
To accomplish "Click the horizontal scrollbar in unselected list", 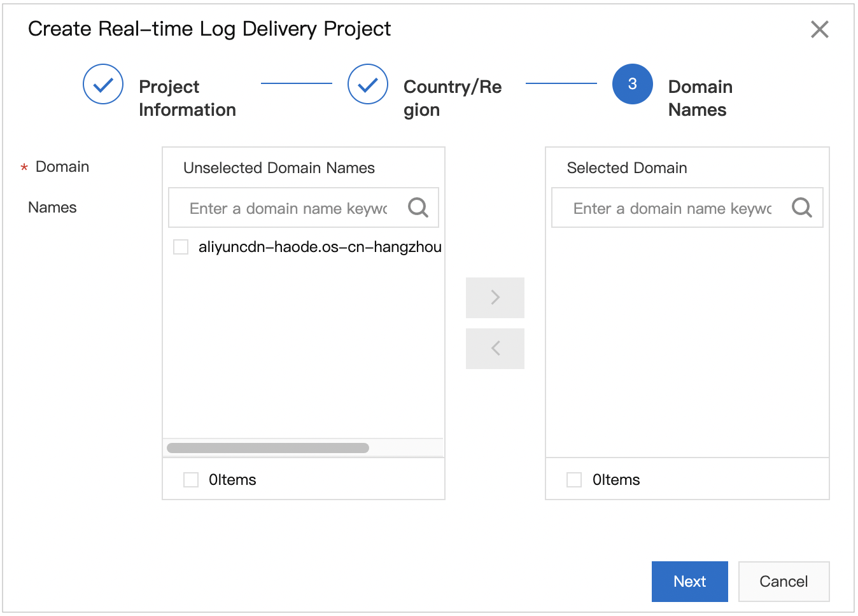I will (268, 448).
